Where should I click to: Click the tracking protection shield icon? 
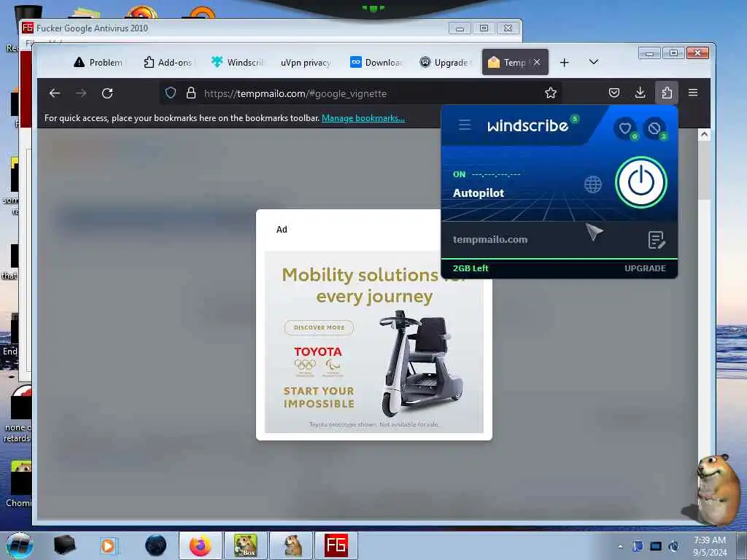[171, 93]
